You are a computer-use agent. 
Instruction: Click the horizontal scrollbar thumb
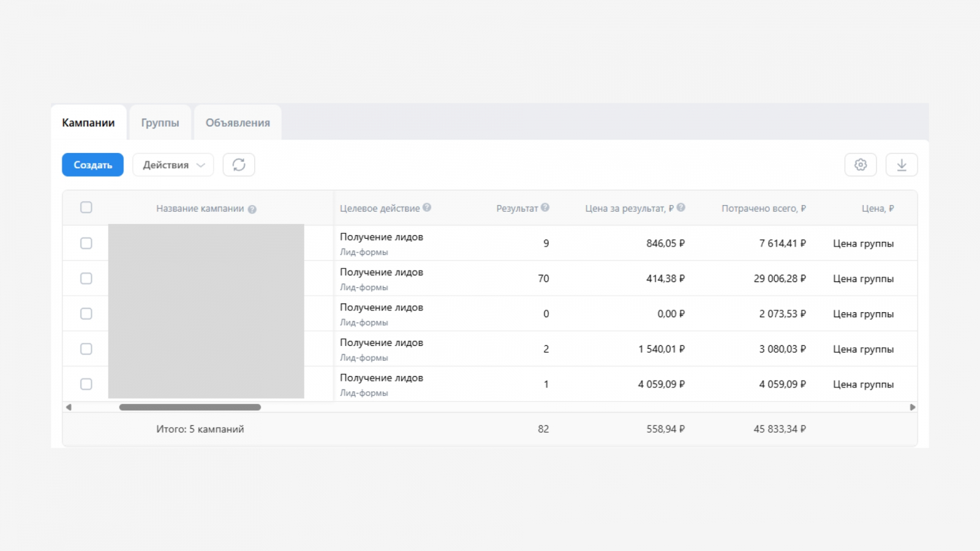click(x=190, y=407)
